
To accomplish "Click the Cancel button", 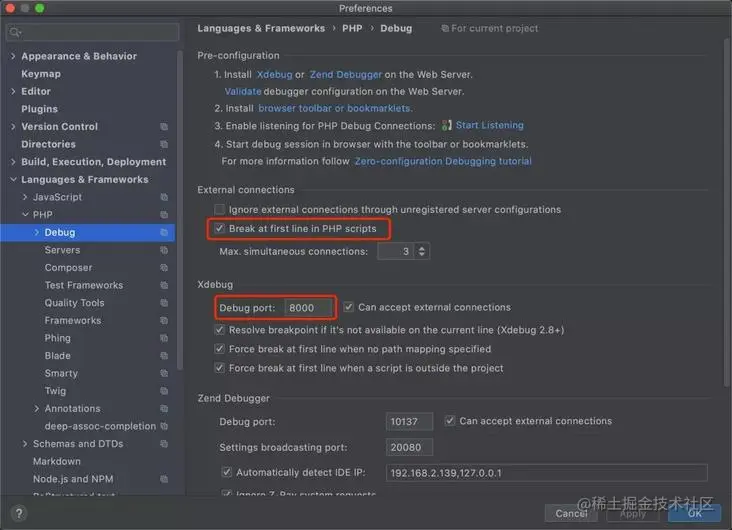I will (x=571, y=514).
